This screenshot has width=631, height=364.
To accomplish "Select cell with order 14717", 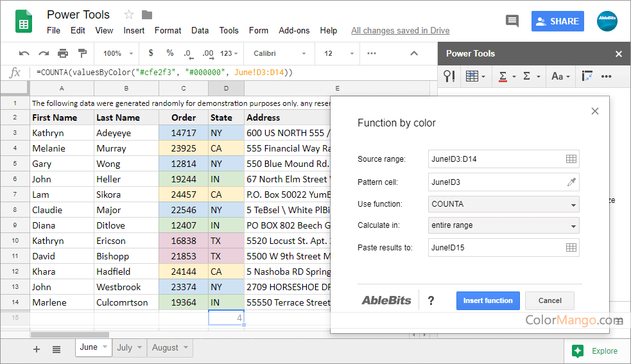I will [184, 133].
